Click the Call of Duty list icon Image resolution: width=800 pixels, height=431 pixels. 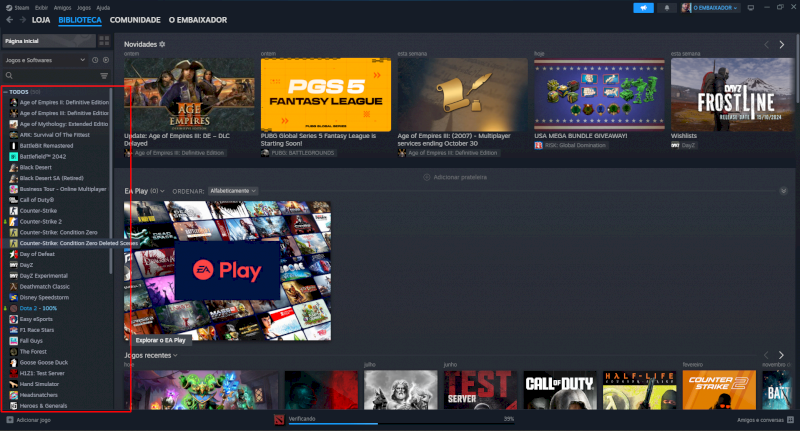pos(14,200)
